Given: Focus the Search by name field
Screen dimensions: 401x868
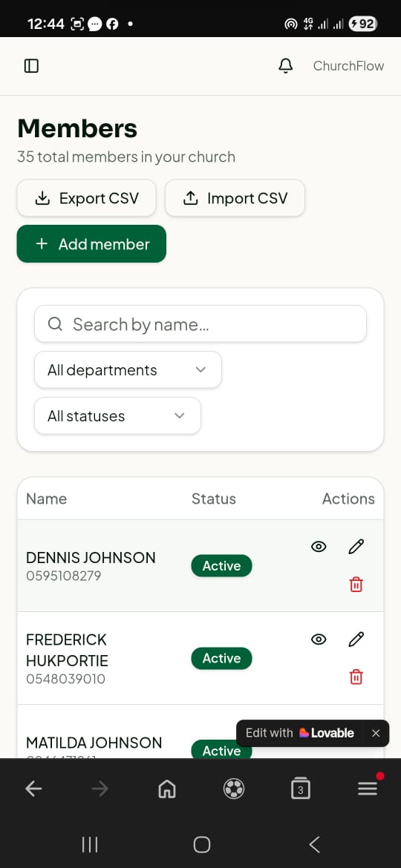Looking at the screenshot, I should point(200,324).
